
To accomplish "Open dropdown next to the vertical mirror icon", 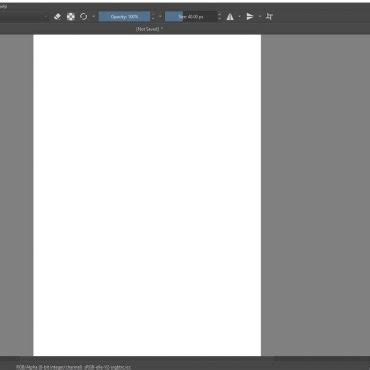I will pyautogui.click(x=260, y=16).
